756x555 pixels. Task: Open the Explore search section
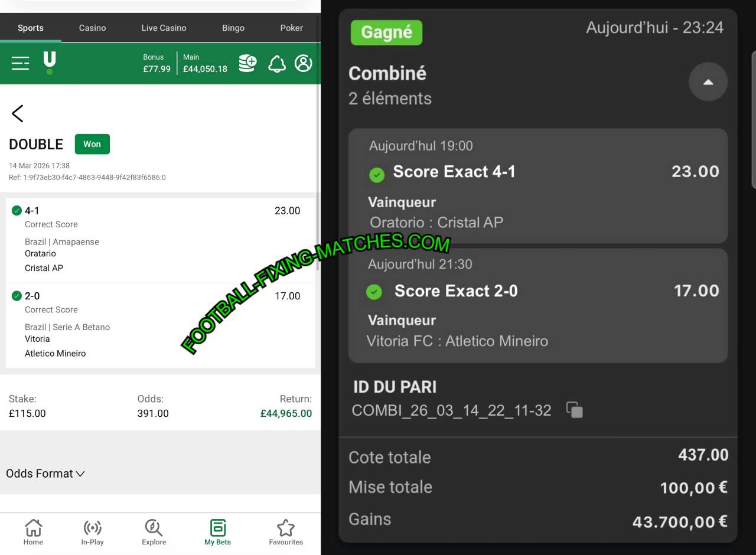(x=154, y=531)
